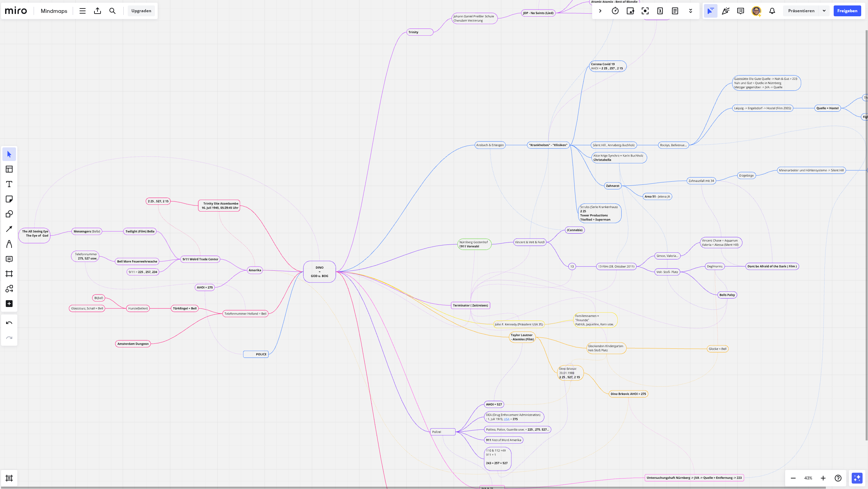Open the shapes tool

click(x=9, y=214)
